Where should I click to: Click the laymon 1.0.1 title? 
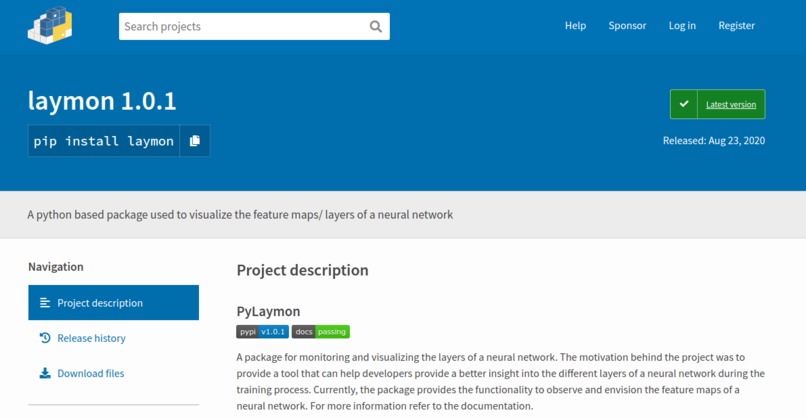pos(102,101)
